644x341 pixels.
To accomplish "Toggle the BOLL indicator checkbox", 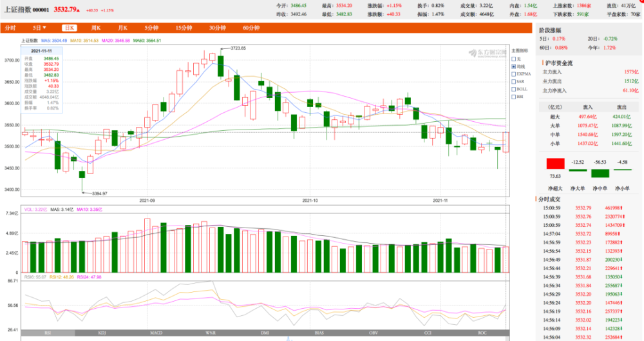I will point(513,89).
